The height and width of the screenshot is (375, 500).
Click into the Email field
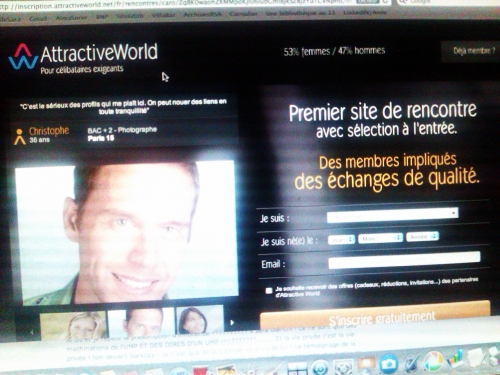tap(404, 260)
